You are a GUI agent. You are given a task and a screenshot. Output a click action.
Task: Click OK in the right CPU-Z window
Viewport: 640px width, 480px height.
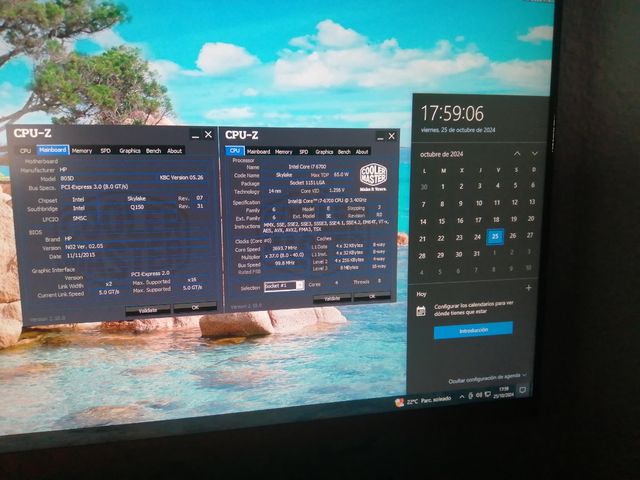point(372,297)
